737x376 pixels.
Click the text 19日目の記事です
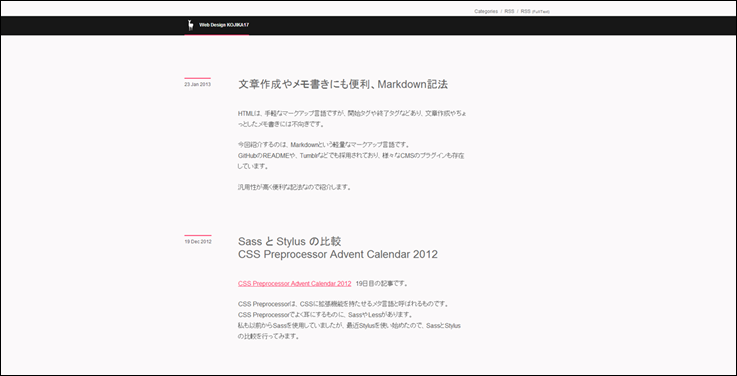[382, 283]
